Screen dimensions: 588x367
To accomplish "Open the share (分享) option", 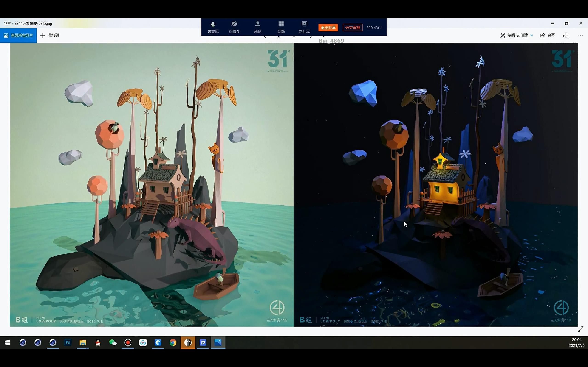I will (x=547, y=35).
